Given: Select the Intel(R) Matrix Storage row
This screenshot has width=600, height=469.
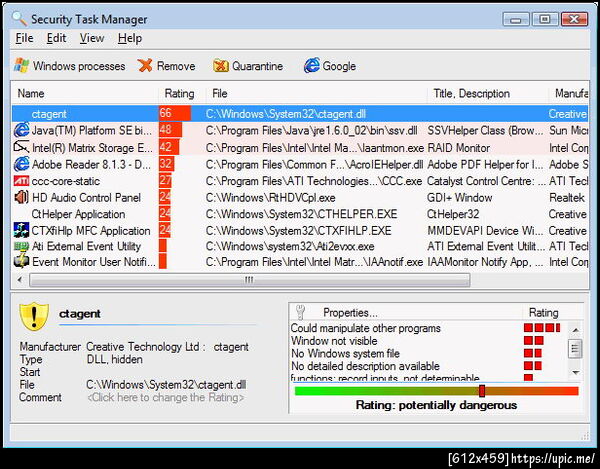Looking at the screenshot, I should click(300, 147).
